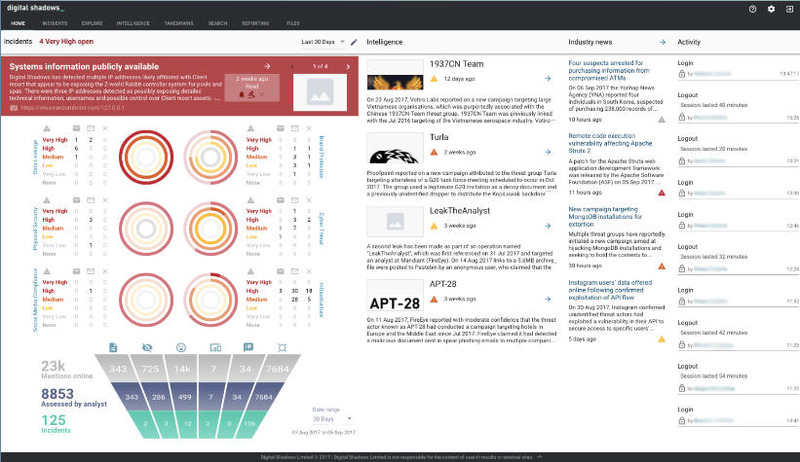Open settings gear in top bar
800x462 pixels.
(771, 8)
